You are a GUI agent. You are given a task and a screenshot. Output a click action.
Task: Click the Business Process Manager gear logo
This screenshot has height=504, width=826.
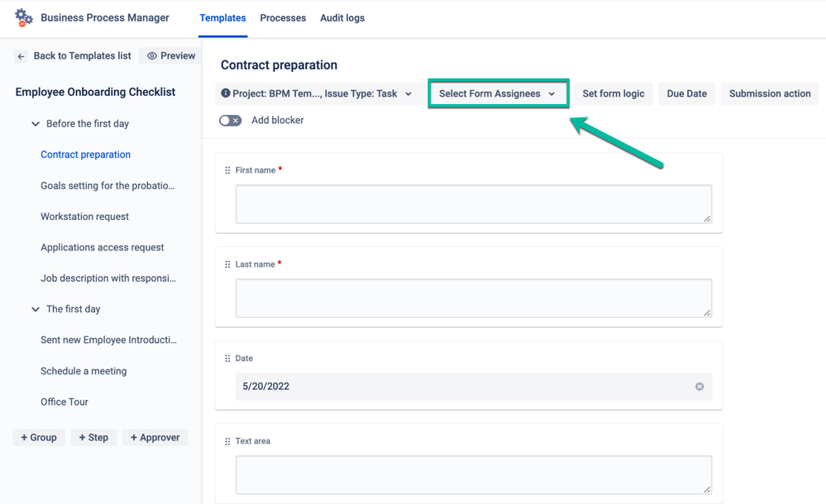coord(24,17)
